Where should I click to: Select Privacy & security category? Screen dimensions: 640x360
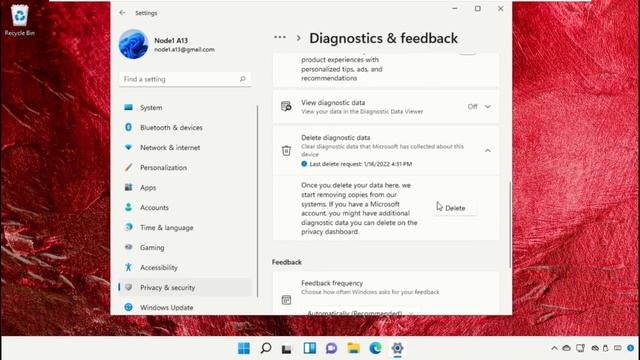[185, 287]
